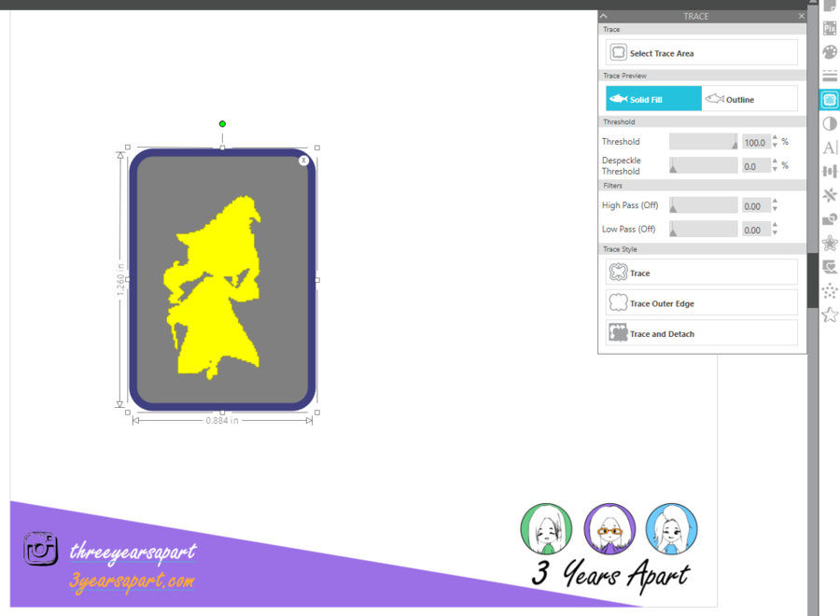Open the Line Style panel icon
Screen dimensions: 840x616
pyautogui.click(x=830, y=77)
